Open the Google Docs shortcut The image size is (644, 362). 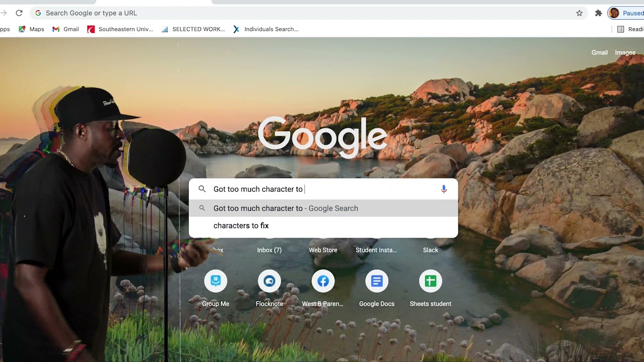[x=377, y=288]
